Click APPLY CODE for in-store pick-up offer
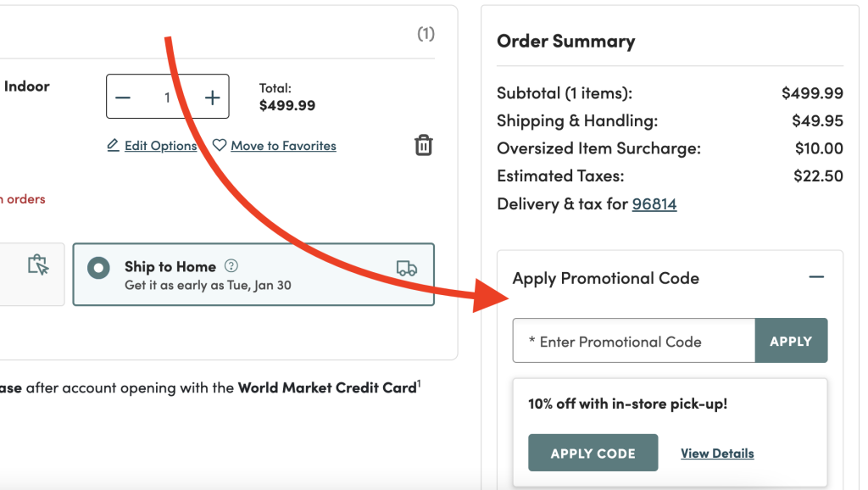Screen dimensions: 868x490 pos(593,453)
